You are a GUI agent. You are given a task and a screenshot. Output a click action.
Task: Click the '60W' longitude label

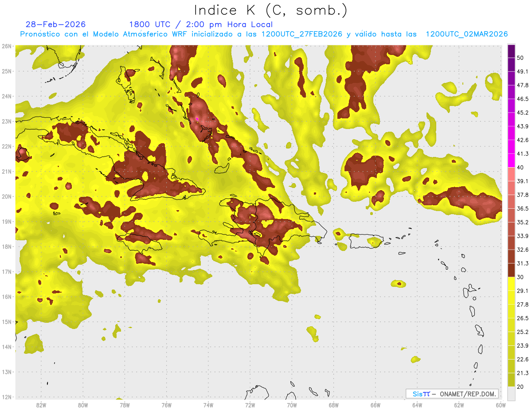click(501, 405)
